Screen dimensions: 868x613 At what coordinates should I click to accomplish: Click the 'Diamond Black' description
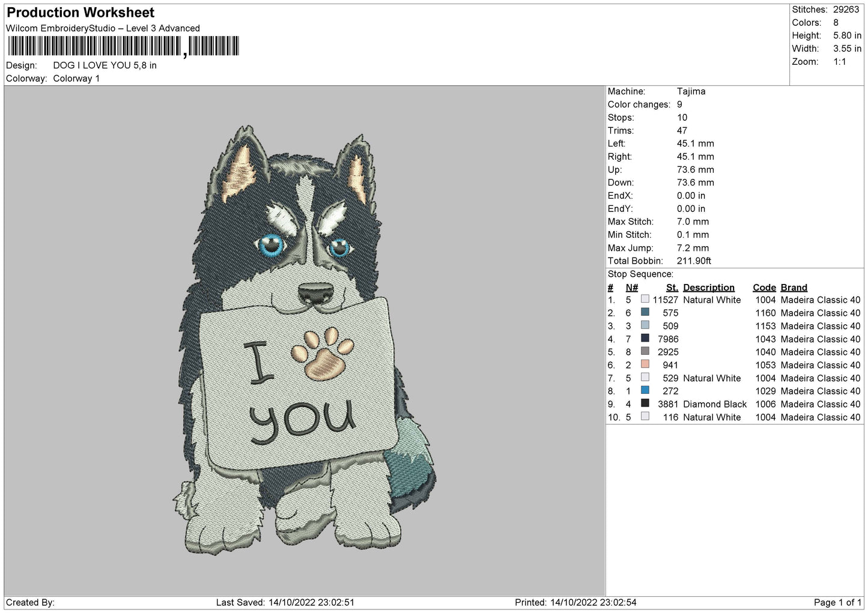point(715,405)
